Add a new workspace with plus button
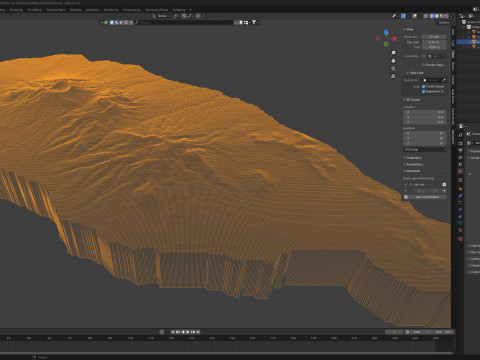Viewport: 480px width, 360px height. (x=190, y=10)
